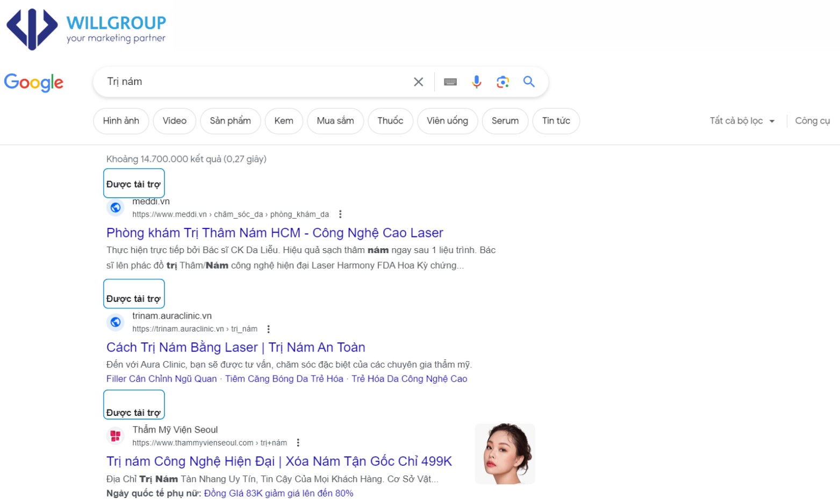840x504 pixels.
Task: Select the Mua sắm filter chip
Action: click(335, 121)
